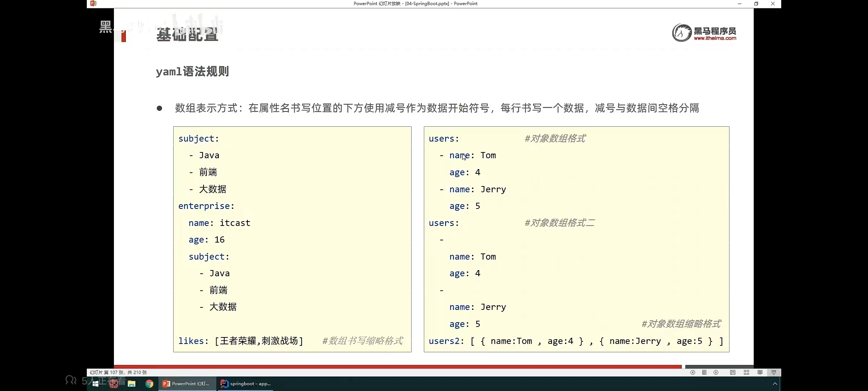
Task: Click the red progress bar under the slide
Action: pyautogui.click(x=398, y=367)
